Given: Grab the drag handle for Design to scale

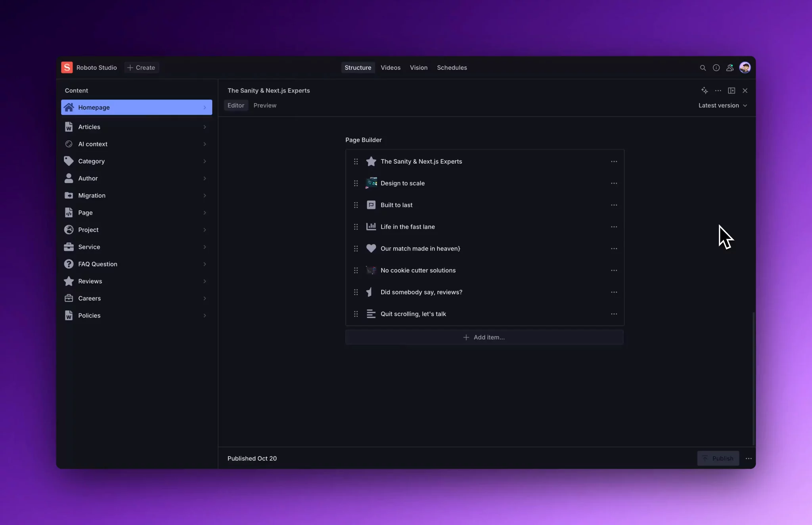Looking at the screenshot, I should pos(356,183).
